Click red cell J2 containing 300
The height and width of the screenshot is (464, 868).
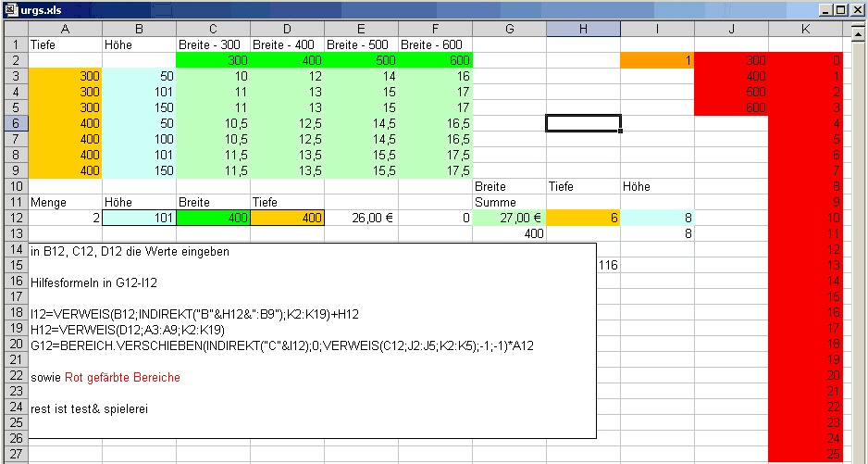(731, 60)
